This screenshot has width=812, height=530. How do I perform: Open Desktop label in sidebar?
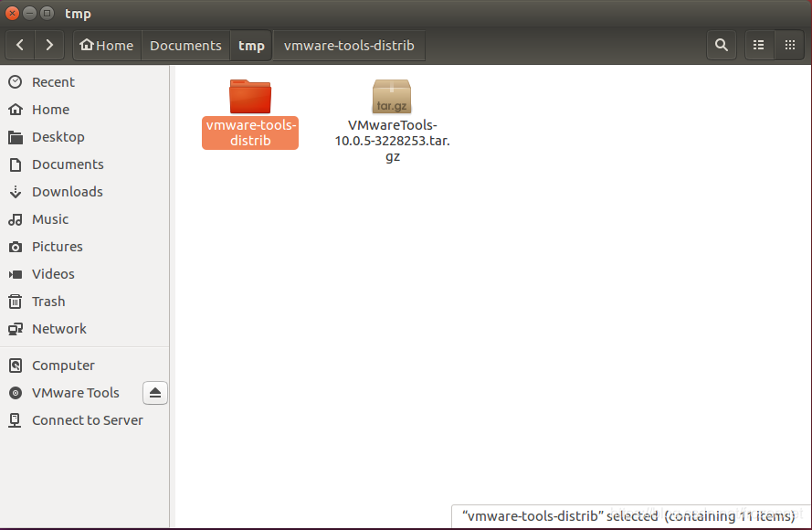pyautogui.click(x=58, y=137)
